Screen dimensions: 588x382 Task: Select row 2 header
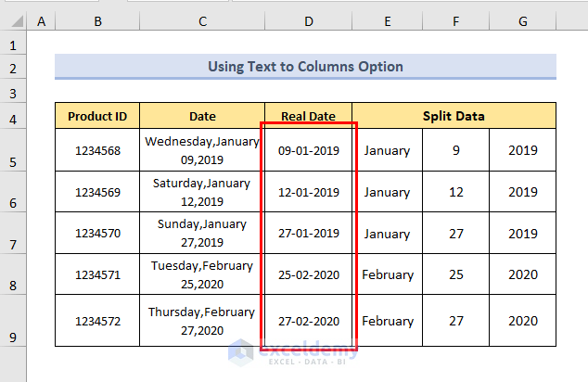pyautogui.click(x=13, y=69)
